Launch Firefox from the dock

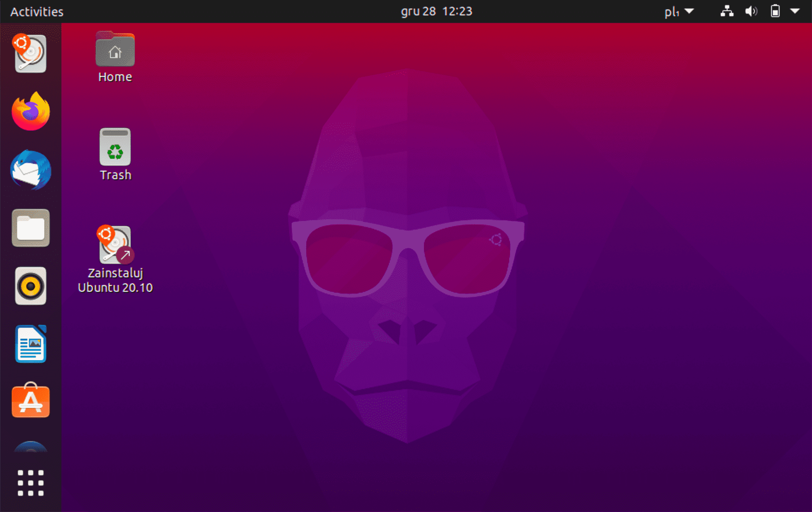click(31, 111)
